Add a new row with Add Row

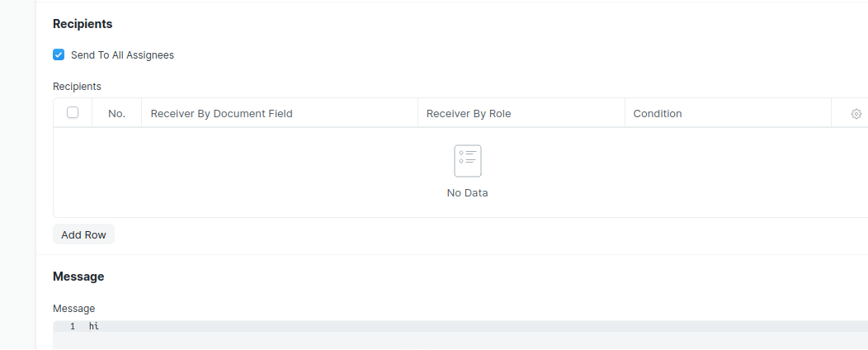[x=83, y=234]
